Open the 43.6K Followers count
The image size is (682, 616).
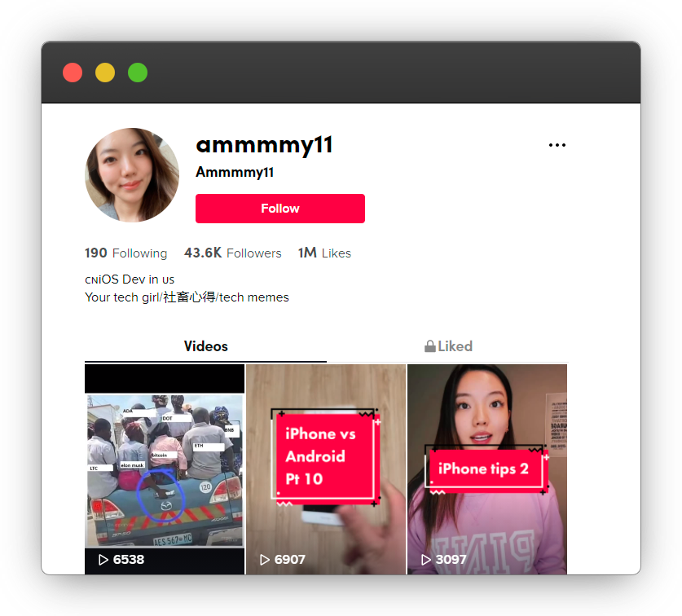click(233, 253)
